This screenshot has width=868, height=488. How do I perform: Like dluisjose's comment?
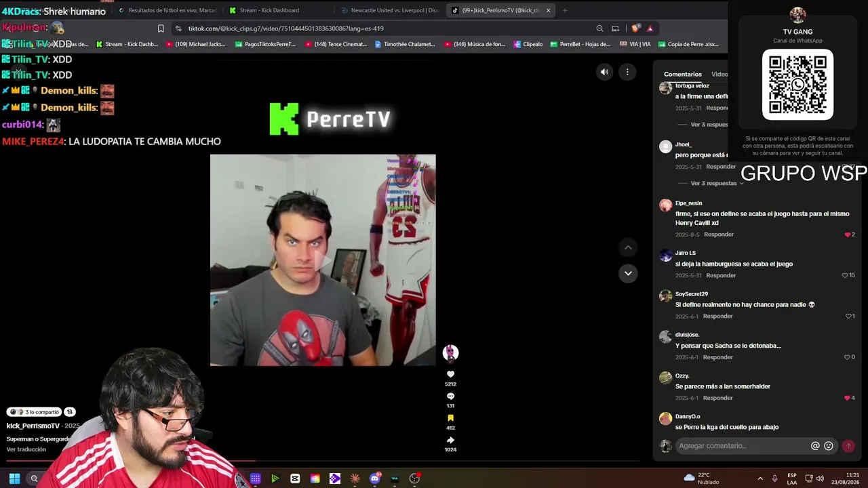847,357
